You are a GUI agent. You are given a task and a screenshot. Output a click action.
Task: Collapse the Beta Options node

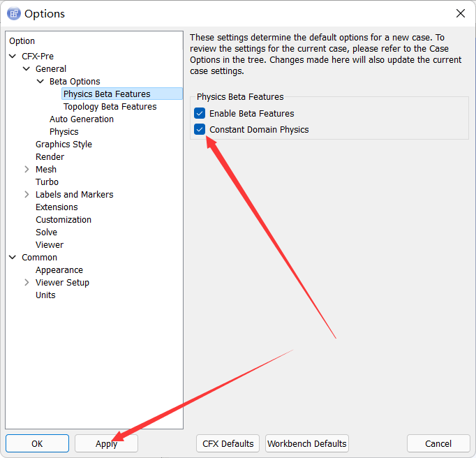point(40,82)
